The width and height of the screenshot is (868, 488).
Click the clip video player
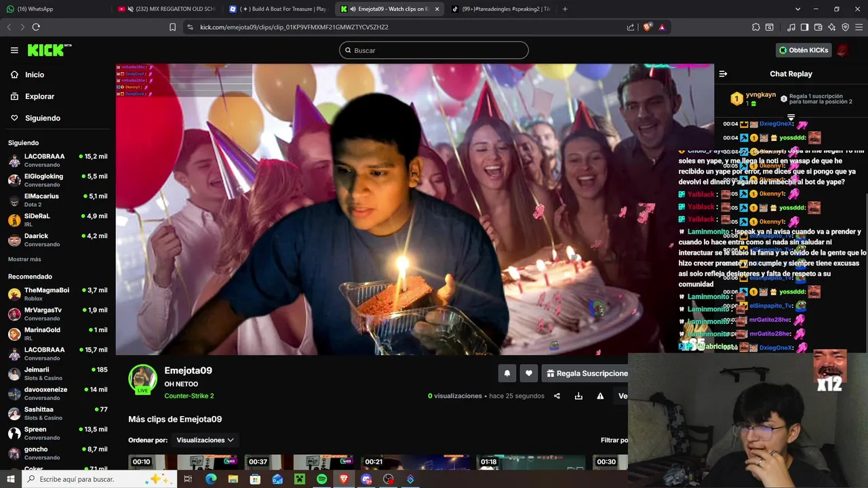click(x=414, y=209)
